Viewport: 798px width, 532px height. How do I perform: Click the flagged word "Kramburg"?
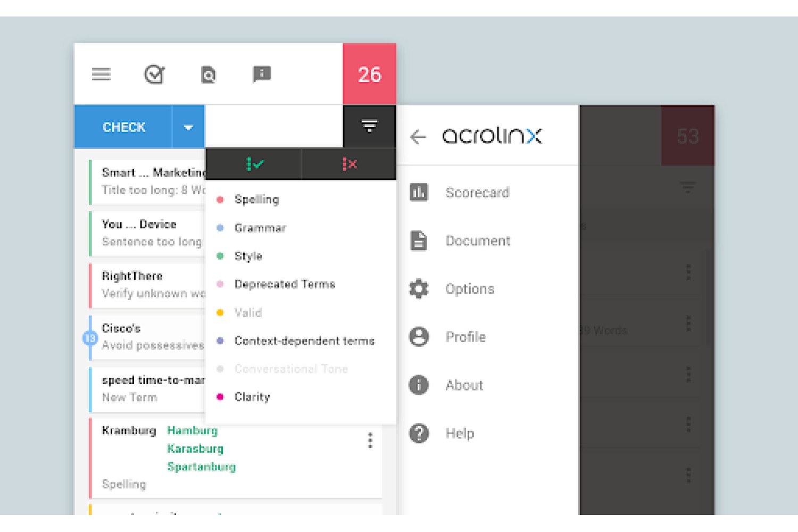[x=129, y=430]
